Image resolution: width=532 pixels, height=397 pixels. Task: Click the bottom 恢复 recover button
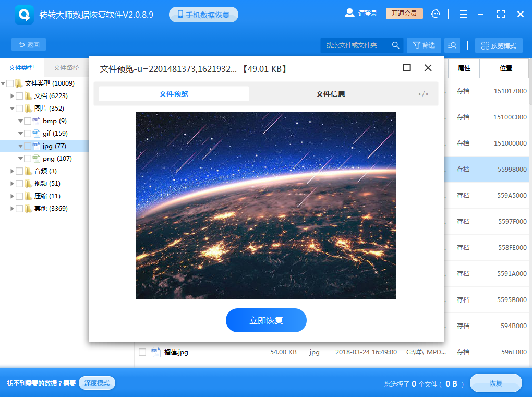495,383
